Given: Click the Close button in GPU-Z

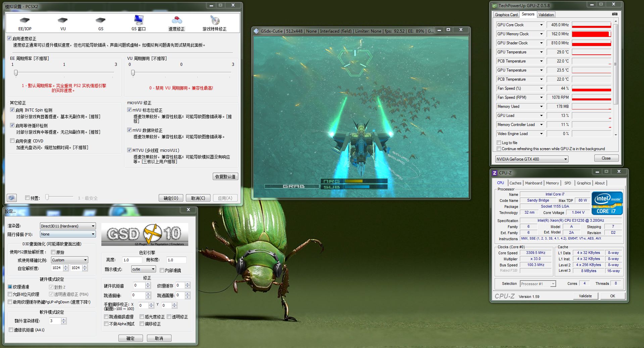Looking at the screenshot, I should point(606,158).
